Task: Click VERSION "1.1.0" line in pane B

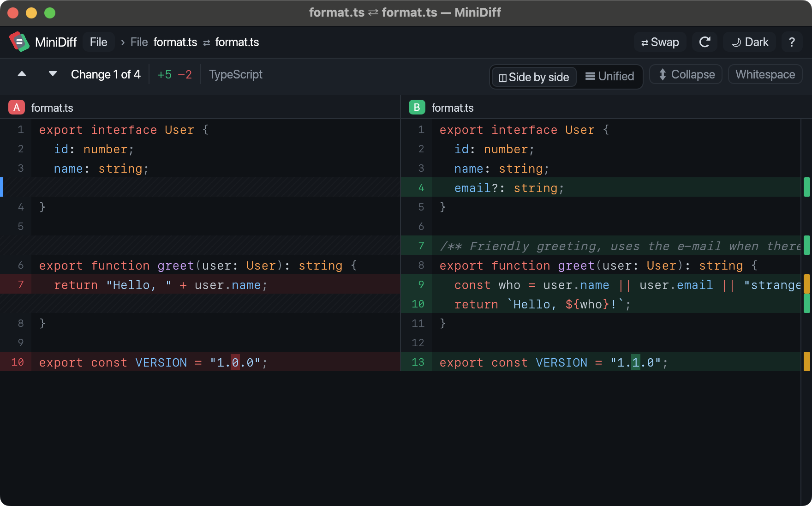Action: coord(601,362)
